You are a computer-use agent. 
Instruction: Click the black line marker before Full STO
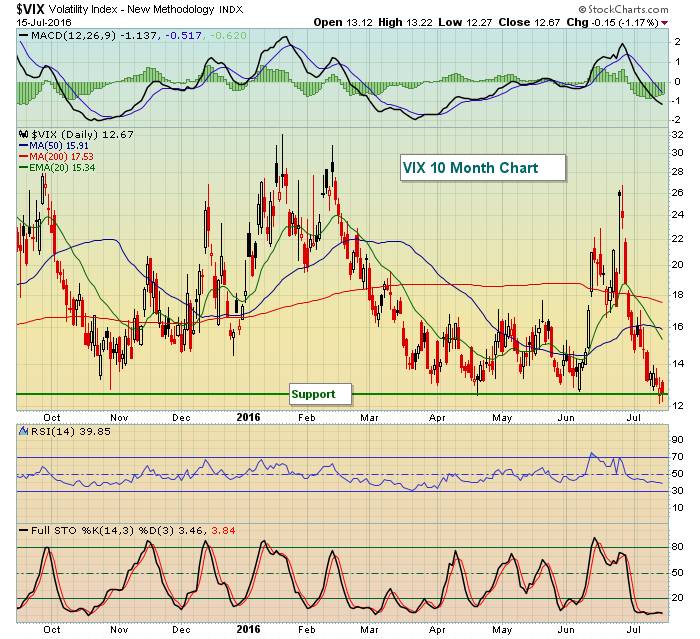(24, 530)
